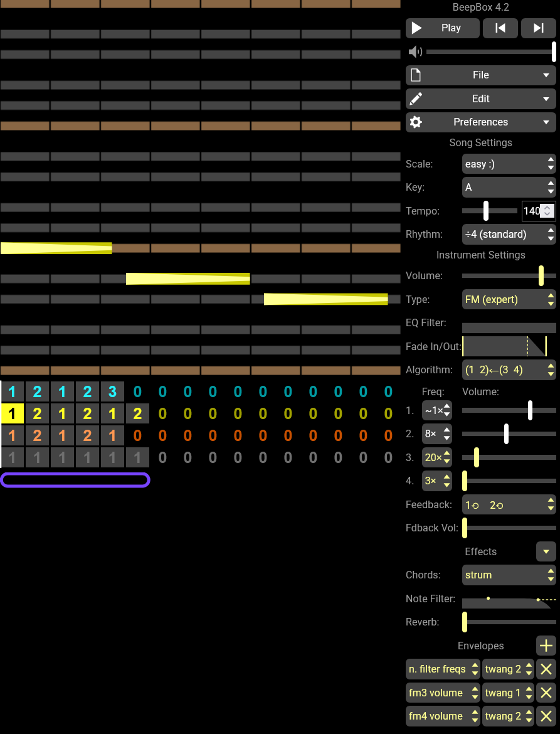The image size is (560, 734).
Task: Click the BeepBox 4.2 title
Action: click(481, 8)
